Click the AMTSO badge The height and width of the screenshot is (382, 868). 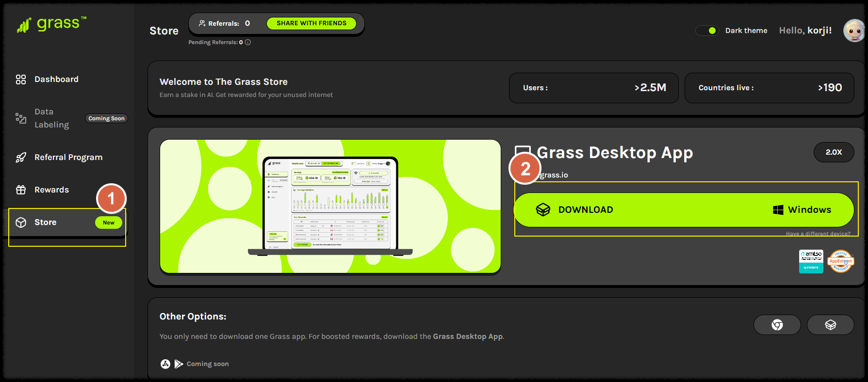(811, 262)
